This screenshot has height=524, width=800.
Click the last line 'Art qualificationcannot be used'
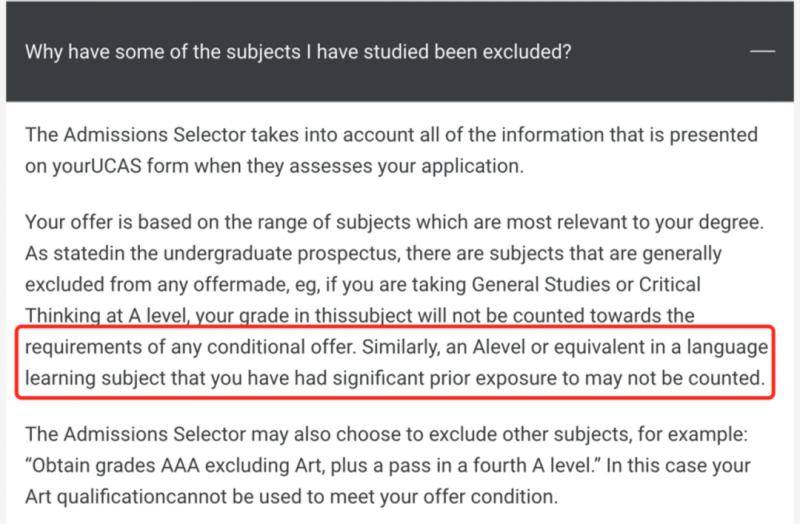click(x=291, y=496)
